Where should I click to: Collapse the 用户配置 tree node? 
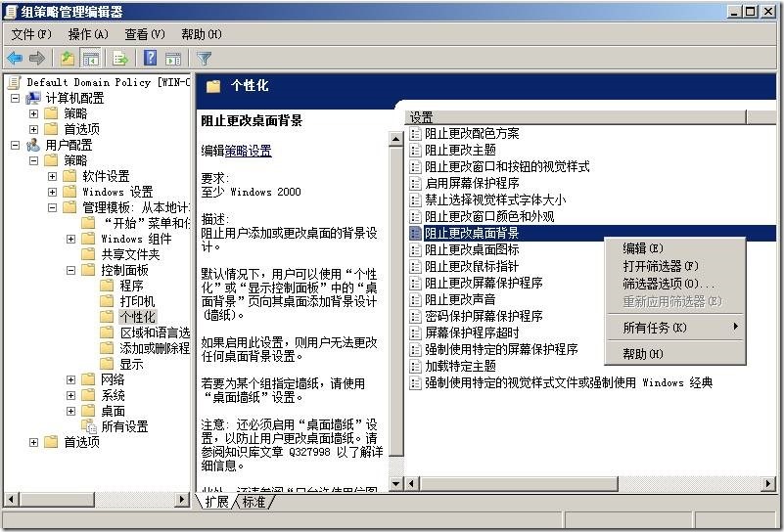(x=15, y=145)
